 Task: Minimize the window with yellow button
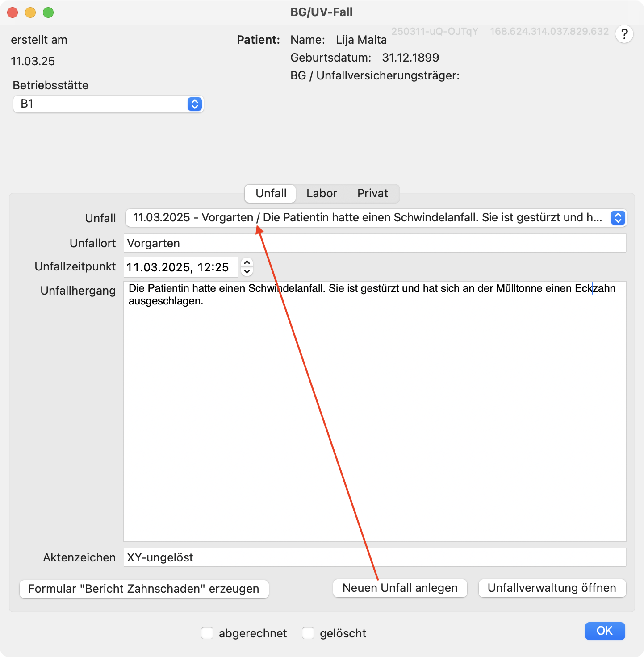pyautogui.click(x=30, y=12)
